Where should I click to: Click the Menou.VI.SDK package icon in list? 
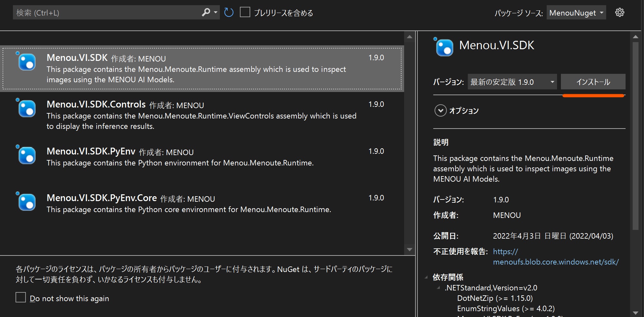(x=27, y=62)
